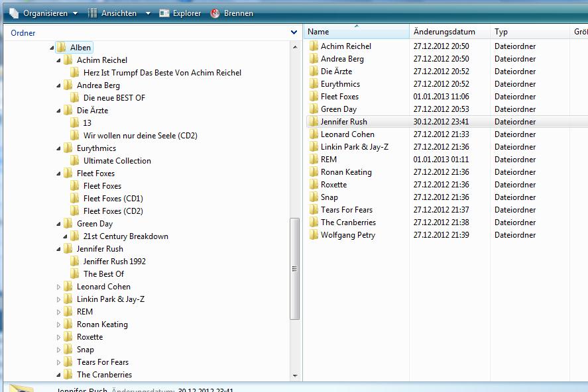Click the Ansichten toolbar button
Viewport: 588px width, 392px height.
113,13
